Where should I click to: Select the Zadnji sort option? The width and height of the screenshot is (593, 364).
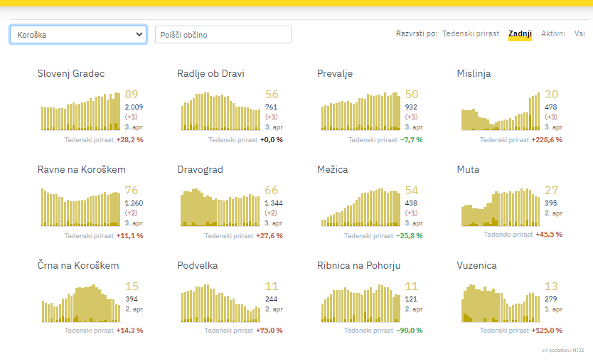tap(520, 33)
